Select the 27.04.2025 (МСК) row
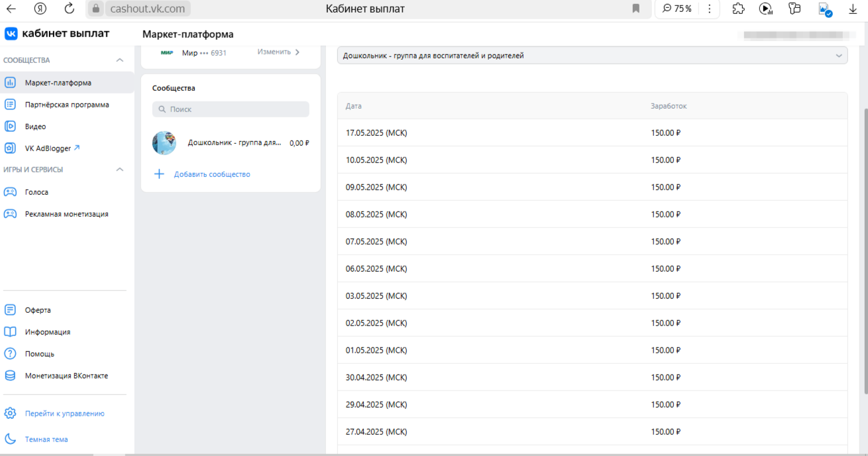This screenshot has height=456, width=868. [x=592, y=431]
